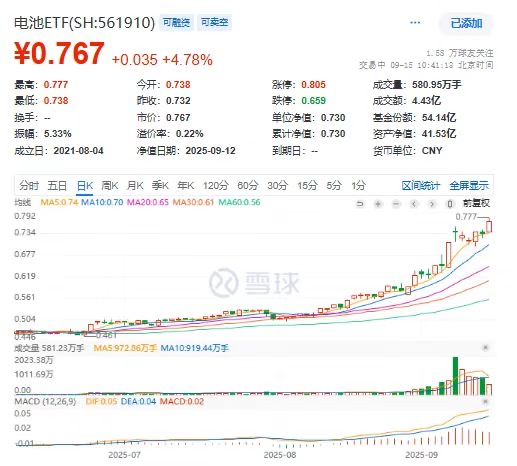
Task: Click the chart reset/undo arrow icon
Action: click(360, 204)
